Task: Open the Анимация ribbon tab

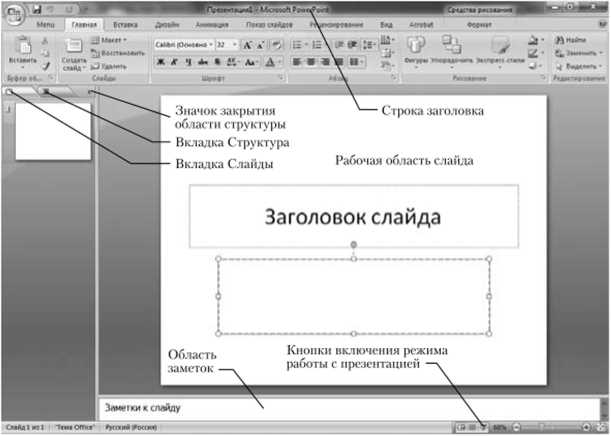Action: 212,25
